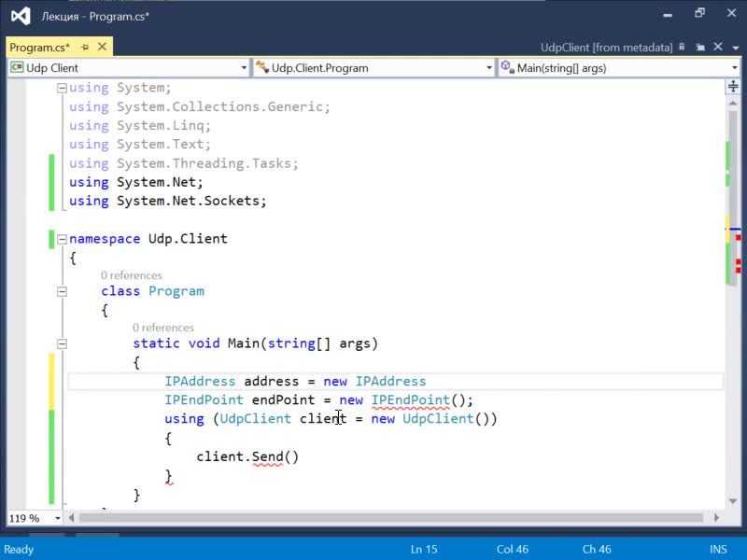747x560 pixels.
Task: Close the Program.cs tab
Action: pyautogui.click(x=102, y=47)
